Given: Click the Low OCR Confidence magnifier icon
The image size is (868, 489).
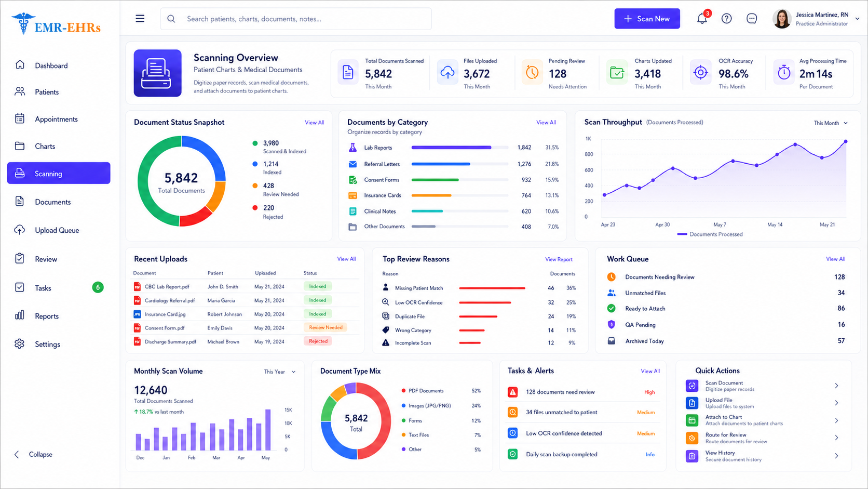Looking at the screenshot, I should [386, 302].
